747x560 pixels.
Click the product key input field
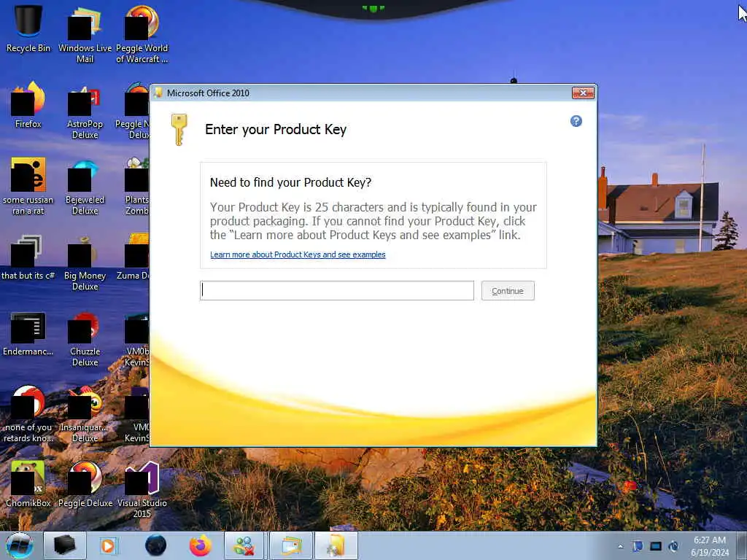(337, 290)
